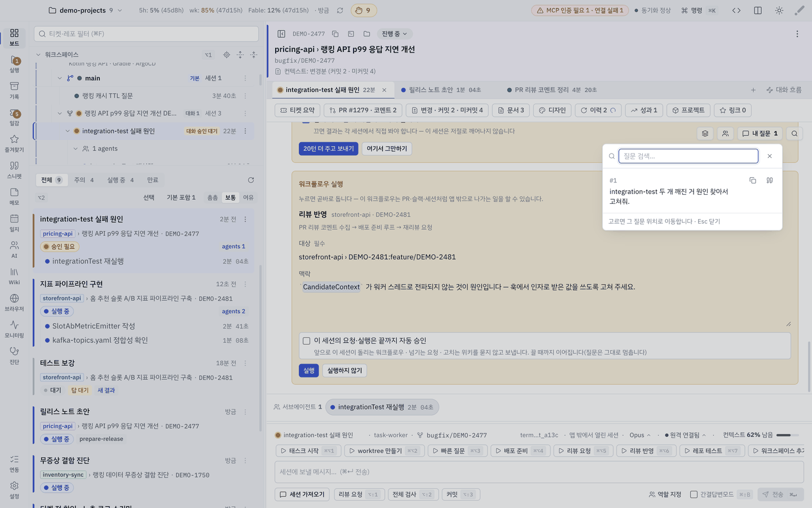Click the MCP 인증 필요 warning badge

pyautogui.click(x=580, y=10)
